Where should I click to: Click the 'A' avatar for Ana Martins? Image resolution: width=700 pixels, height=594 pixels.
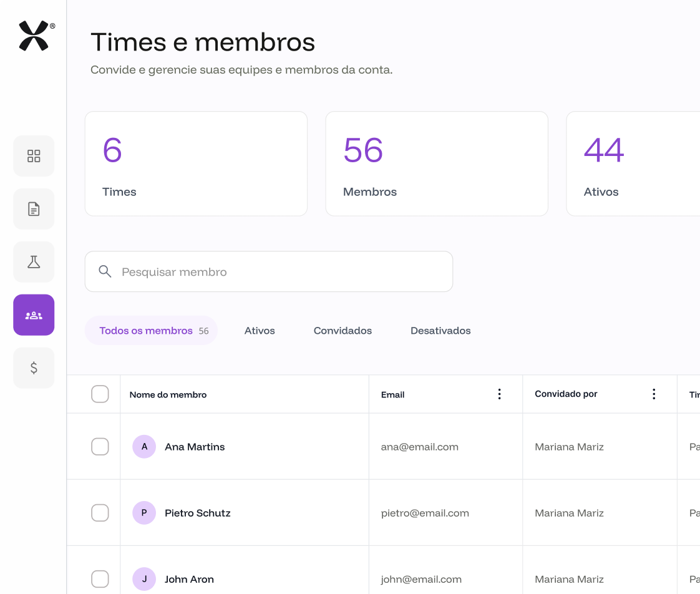tap(144, 447)
